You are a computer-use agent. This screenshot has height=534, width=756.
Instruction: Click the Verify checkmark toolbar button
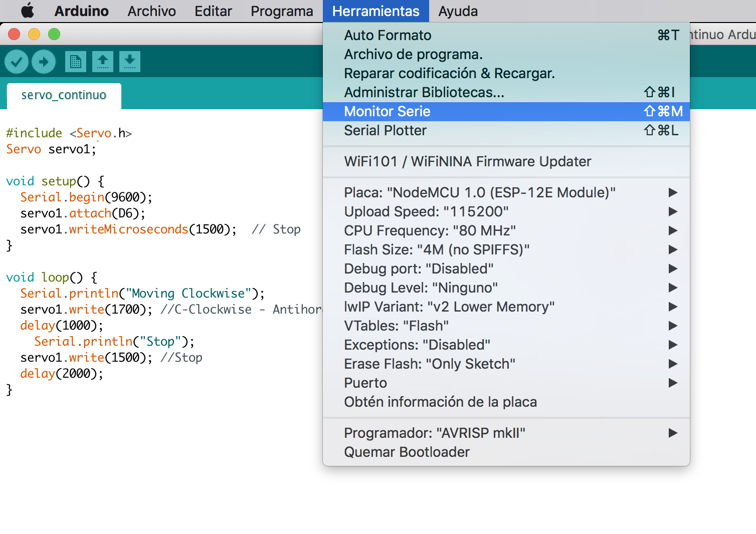tap(17, 62)
